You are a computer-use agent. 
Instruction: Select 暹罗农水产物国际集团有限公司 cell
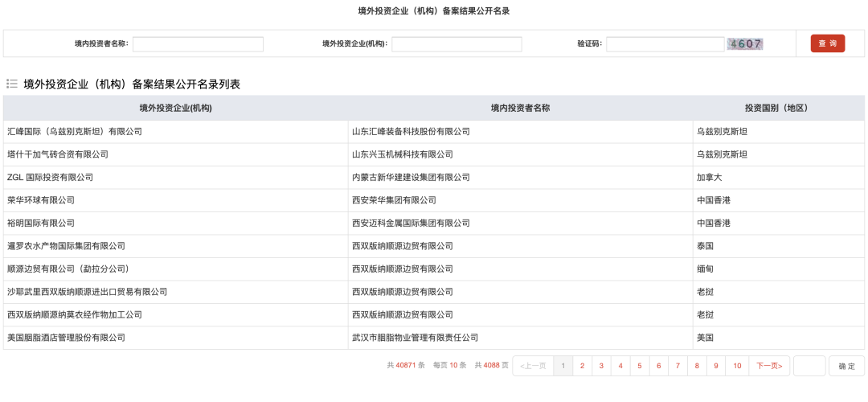[175, 246]
